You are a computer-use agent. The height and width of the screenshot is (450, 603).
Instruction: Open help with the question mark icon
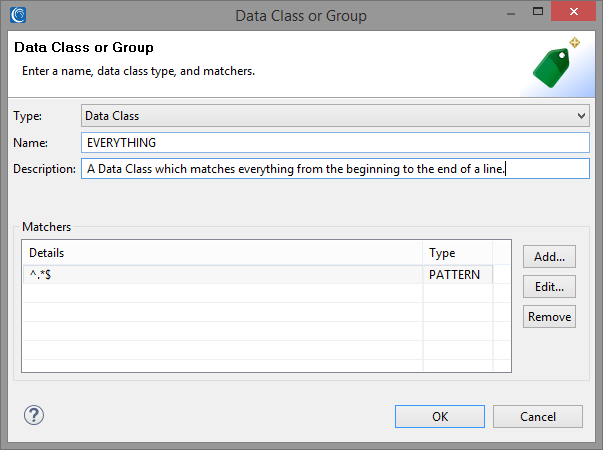(x=34, y=415)
